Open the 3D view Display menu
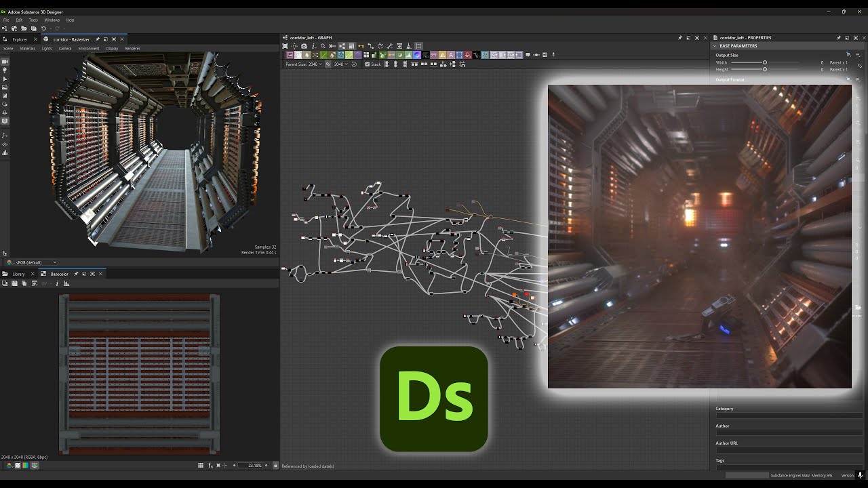Image resolution: width=868 pixels, height=488 pixels. (112, 48)
